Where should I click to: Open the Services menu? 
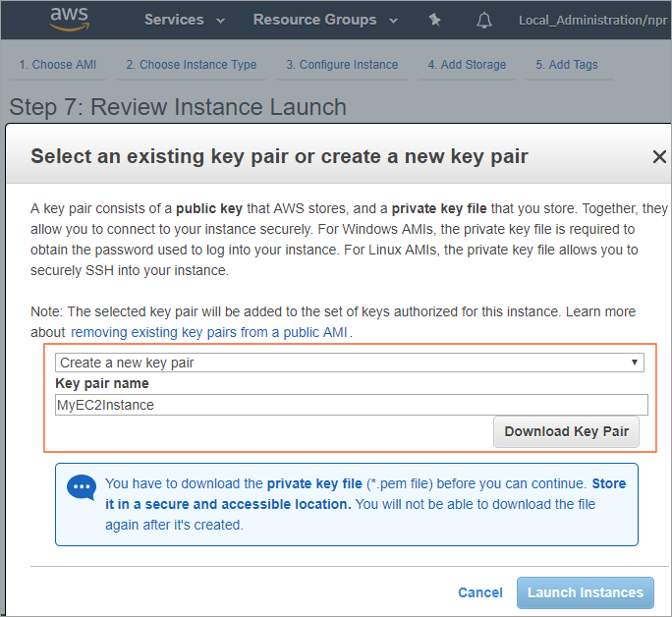click(x=184, y=20)
